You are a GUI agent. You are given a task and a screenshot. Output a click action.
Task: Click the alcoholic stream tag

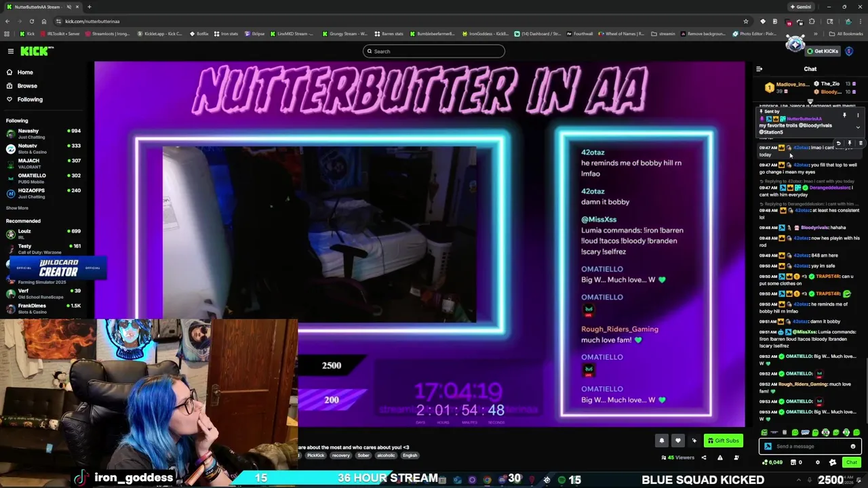(386, 455)
